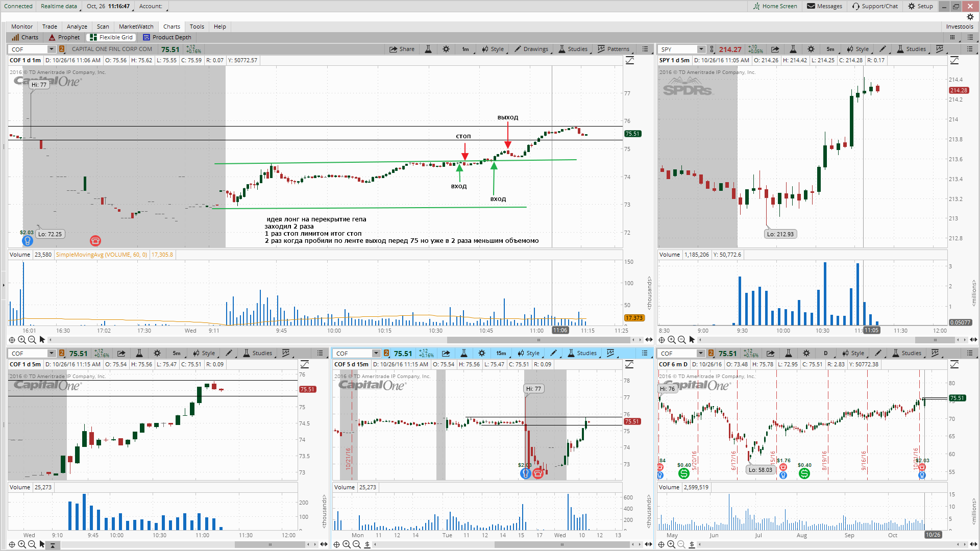
Task: Toggle the chart scale button on COF 1m chart
Action: [630, 60]
